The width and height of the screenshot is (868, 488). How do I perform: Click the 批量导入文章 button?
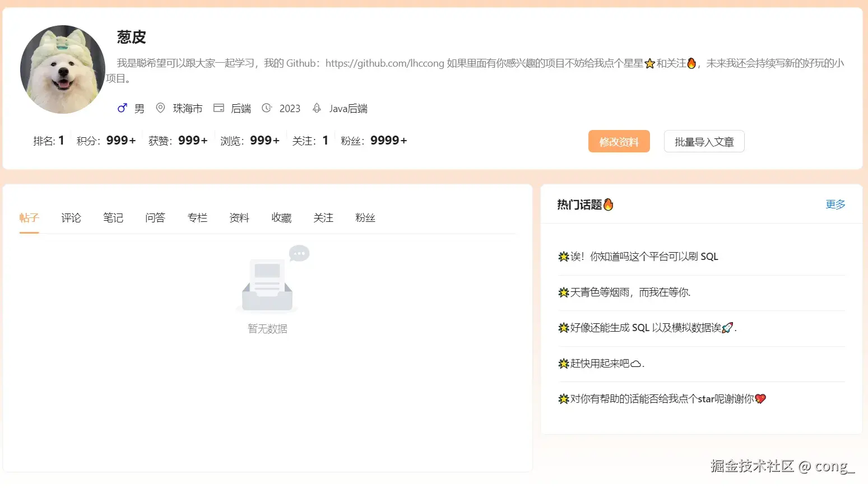pyautogui.click(x=704, y=141)
